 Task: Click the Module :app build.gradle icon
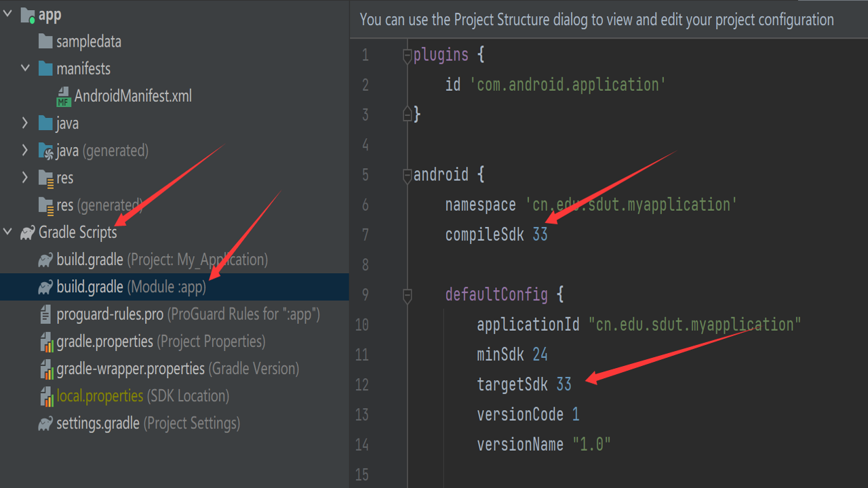45,287
